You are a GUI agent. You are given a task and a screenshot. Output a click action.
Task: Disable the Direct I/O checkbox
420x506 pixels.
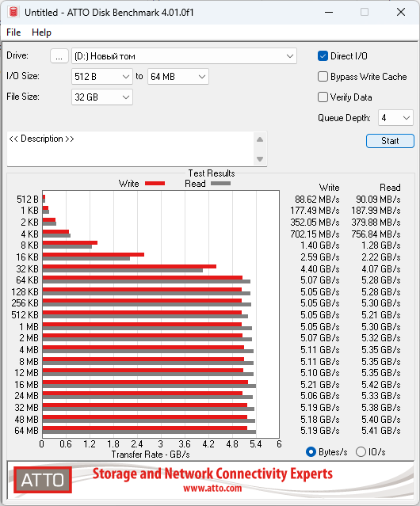point(323,56)
